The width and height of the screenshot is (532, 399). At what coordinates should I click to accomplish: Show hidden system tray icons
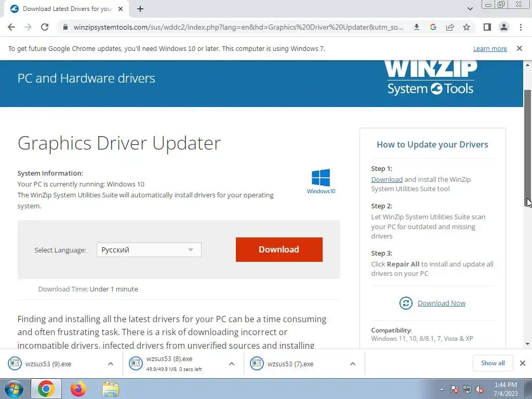(x=442, y=389)
